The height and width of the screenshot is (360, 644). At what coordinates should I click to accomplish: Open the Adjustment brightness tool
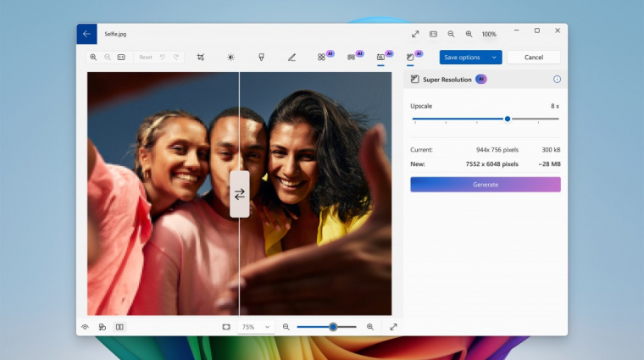coord(230,57)
